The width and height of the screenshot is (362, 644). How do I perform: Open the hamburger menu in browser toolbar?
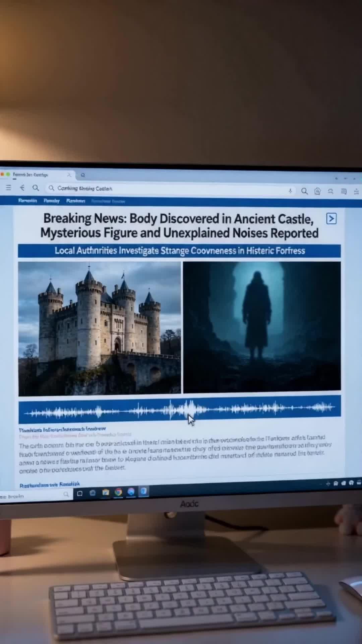pyautogui.click(x=8, y=187)
